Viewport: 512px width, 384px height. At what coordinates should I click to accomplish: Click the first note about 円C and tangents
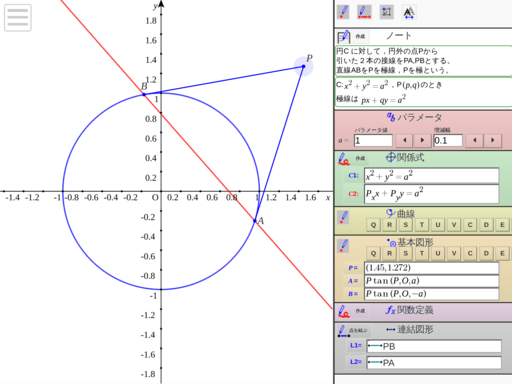[x=423, y=61]
